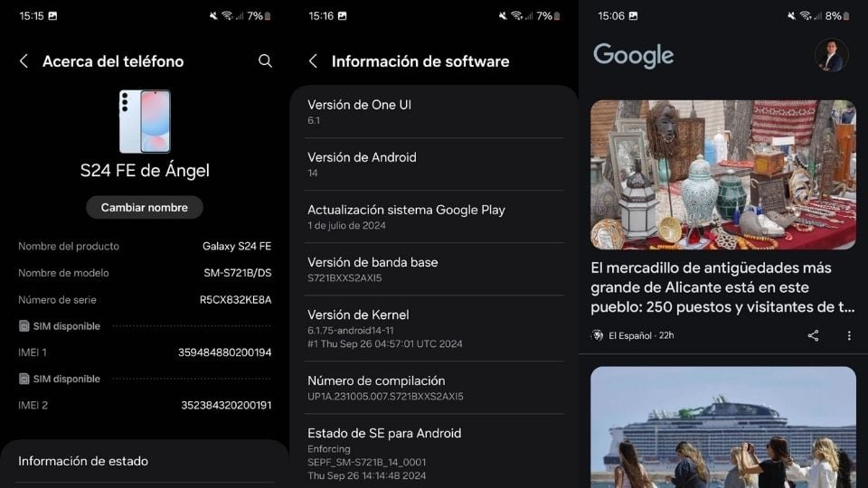Open the cruise ship article image
The image size is (868, 488).
coord(723,427)
